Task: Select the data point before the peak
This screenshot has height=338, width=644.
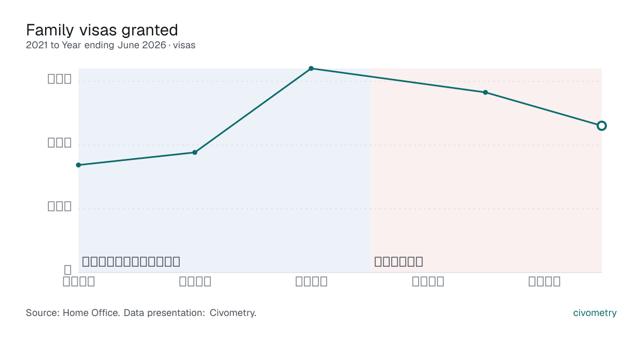Action: tap(195, 152)
